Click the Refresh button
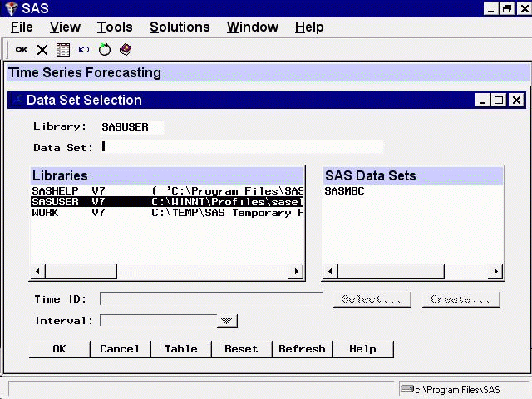This screenshot has height=399, width=532. pyautogui.click(x=303, y=349)
